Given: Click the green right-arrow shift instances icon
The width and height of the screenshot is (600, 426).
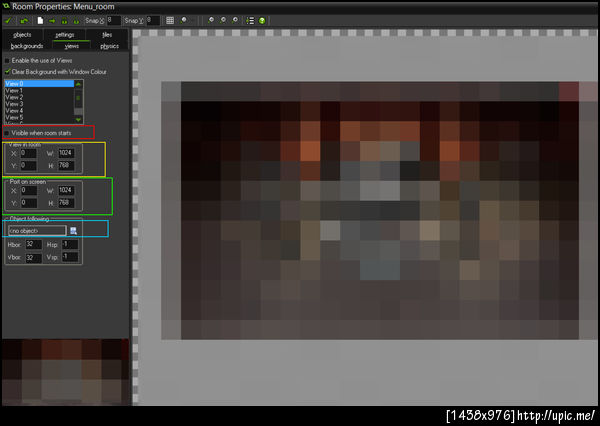Looking at the screenshot, I should coord(52,21).
